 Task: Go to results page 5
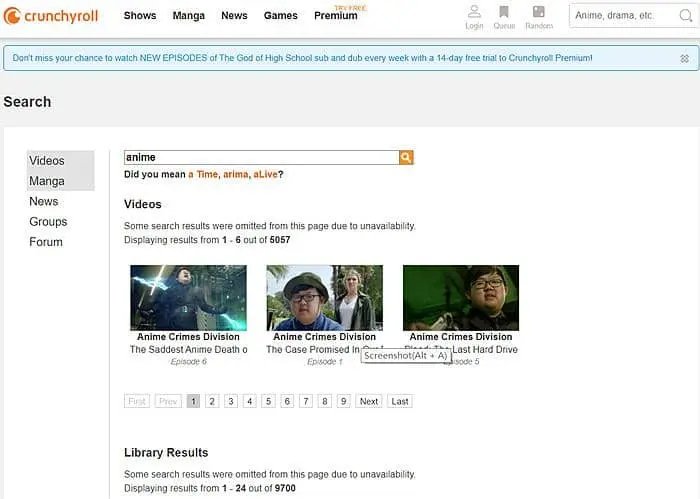[268, 401]
